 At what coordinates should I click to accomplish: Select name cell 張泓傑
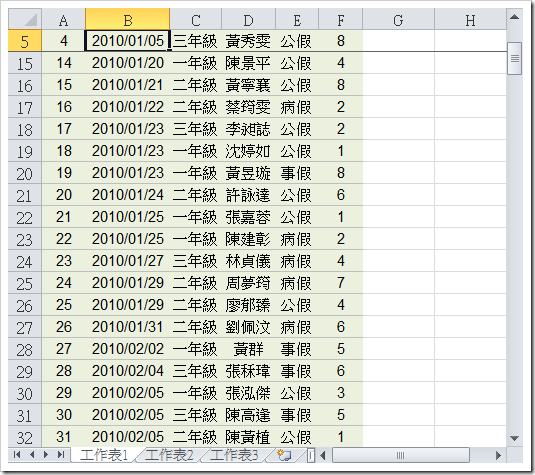point(248,393)
